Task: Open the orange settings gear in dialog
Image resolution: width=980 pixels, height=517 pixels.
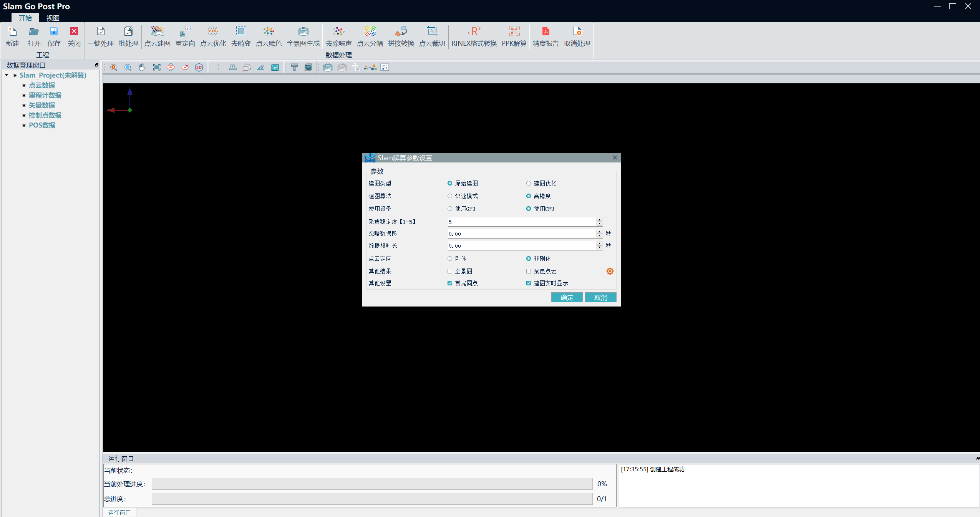Action: pyautogui.click(x=610, y=271)
